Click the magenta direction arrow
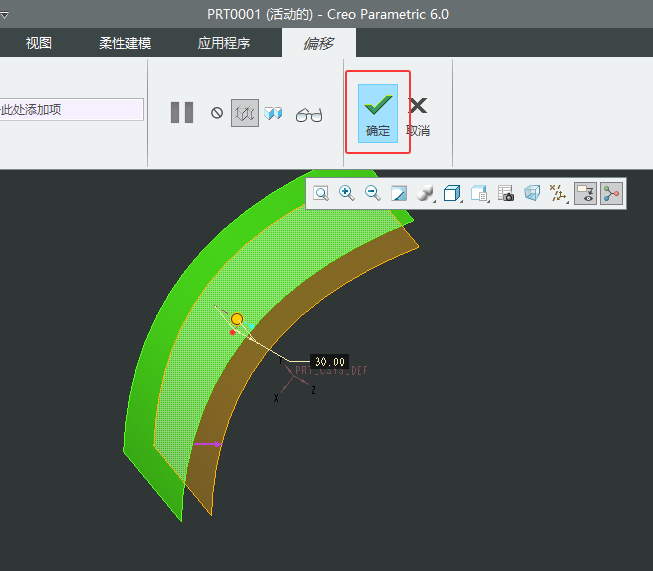The height and width of the screenshot is (571, 653). 208,444
